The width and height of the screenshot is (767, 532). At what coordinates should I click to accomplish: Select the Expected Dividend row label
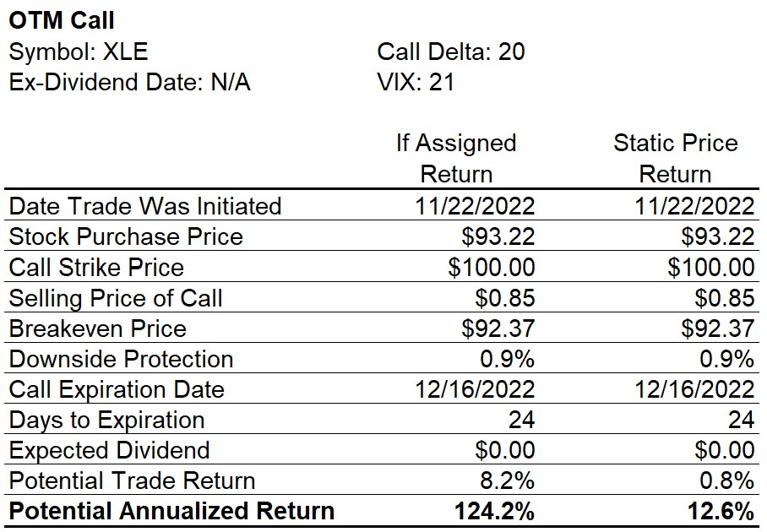(109, 450)
